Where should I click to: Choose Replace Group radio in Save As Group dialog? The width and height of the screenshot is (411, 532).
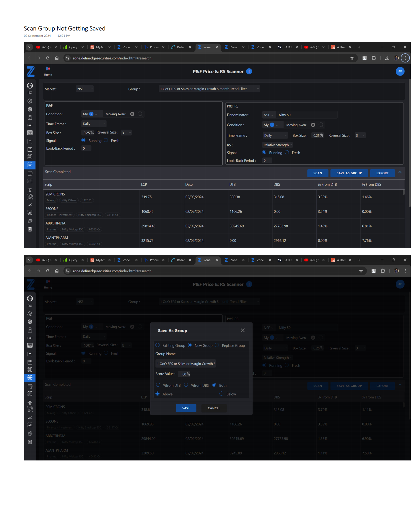[217, 345]
